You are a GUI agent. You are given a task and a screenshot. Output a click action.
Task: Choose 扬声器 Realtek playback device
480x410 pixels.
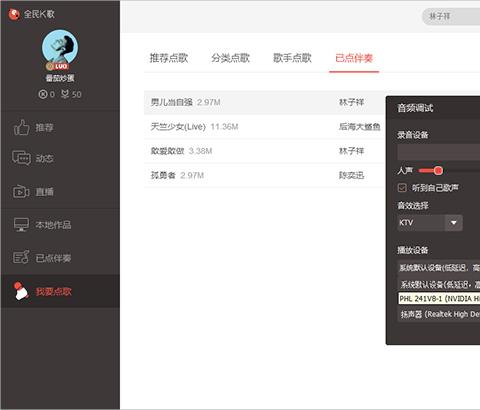click(439, 314)
